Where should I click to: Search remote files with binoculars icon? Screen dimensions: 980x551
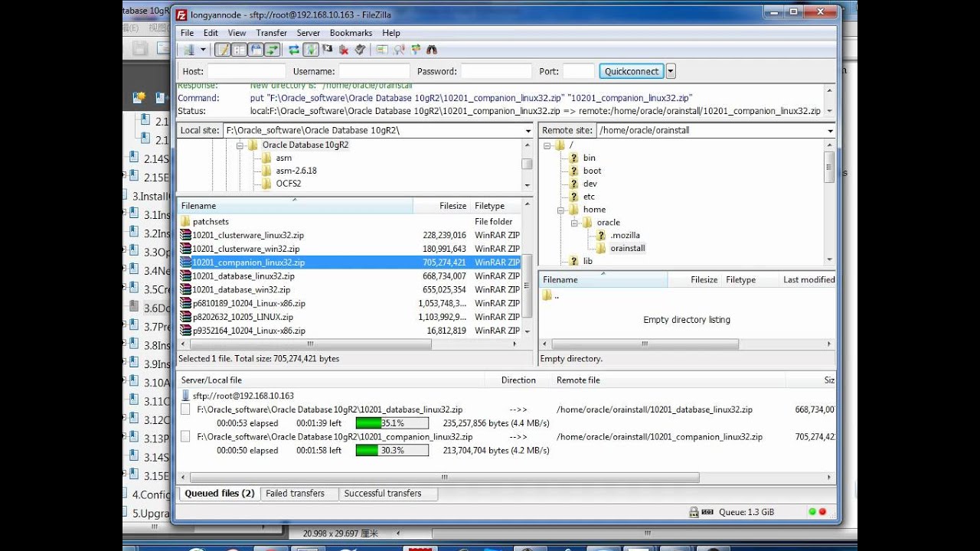click(433, 50)
